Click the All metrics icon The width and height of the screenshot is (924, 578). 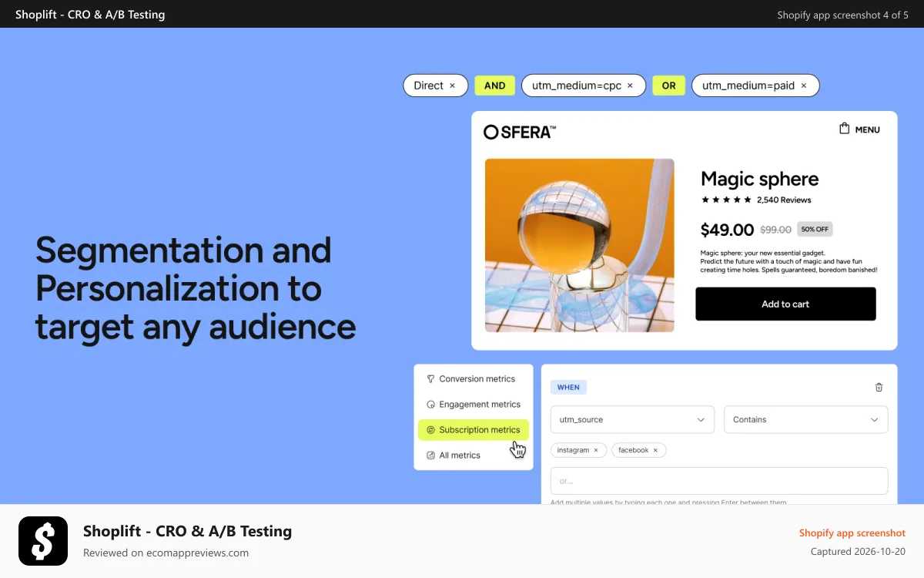(x=430, y=455)
